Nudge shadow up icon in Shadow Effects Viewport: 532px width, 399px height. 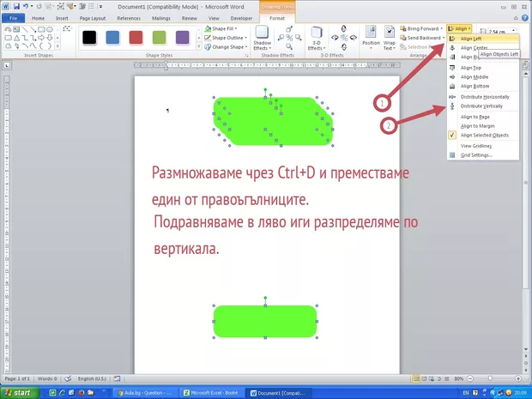click(x=289, y=29)
